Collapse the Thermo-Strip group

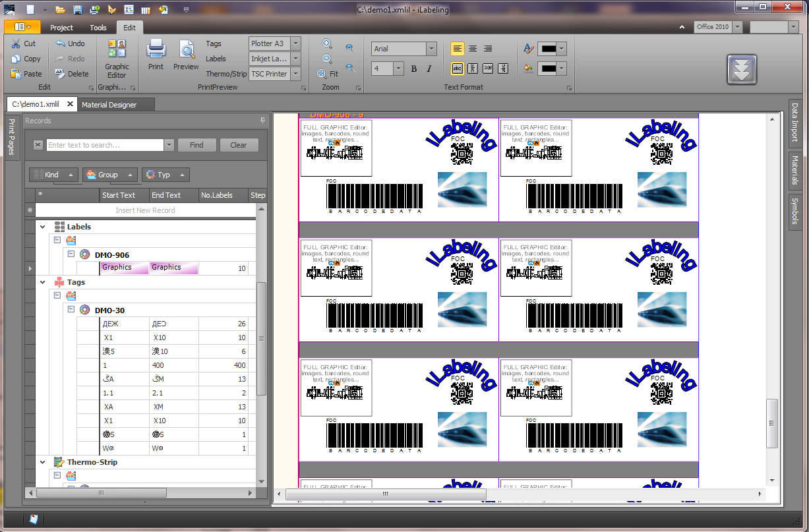(x=43, y=462)
